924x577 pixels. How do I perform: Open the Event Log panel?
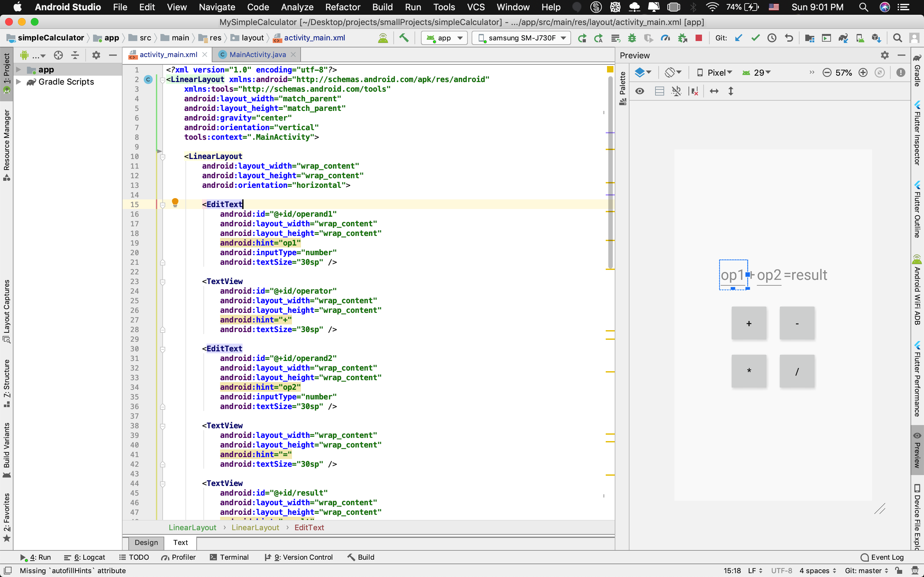(882, 557)
